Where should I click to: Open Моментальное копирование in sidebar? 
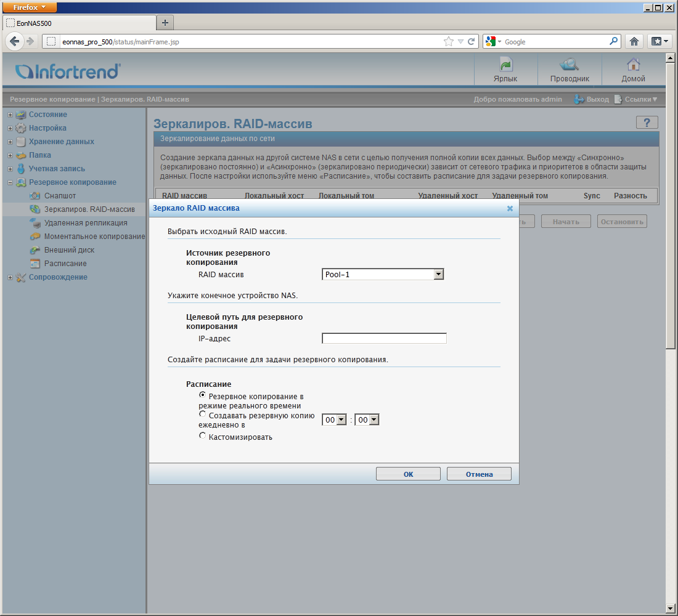click(94, 237)
